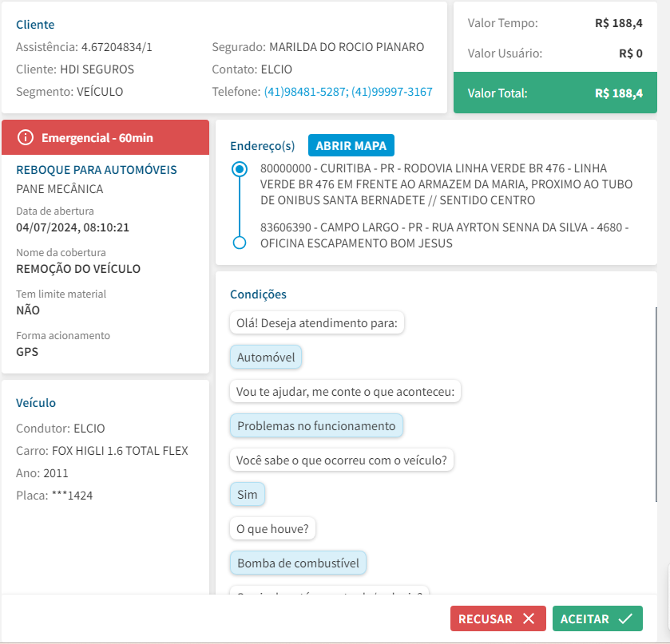Click the Condições section heading
Screen dimensions: 670x644
258,294
